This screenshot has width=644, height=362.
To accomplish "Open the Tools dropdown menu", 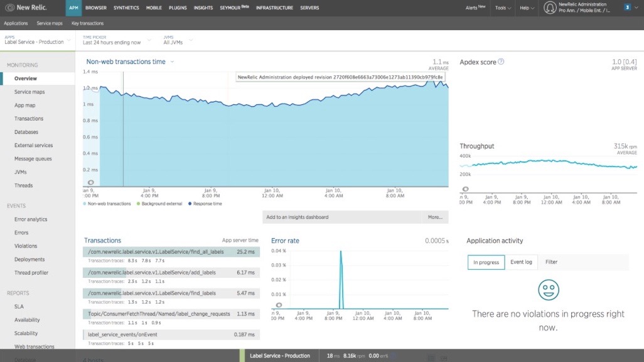I will tap(503, 8).
